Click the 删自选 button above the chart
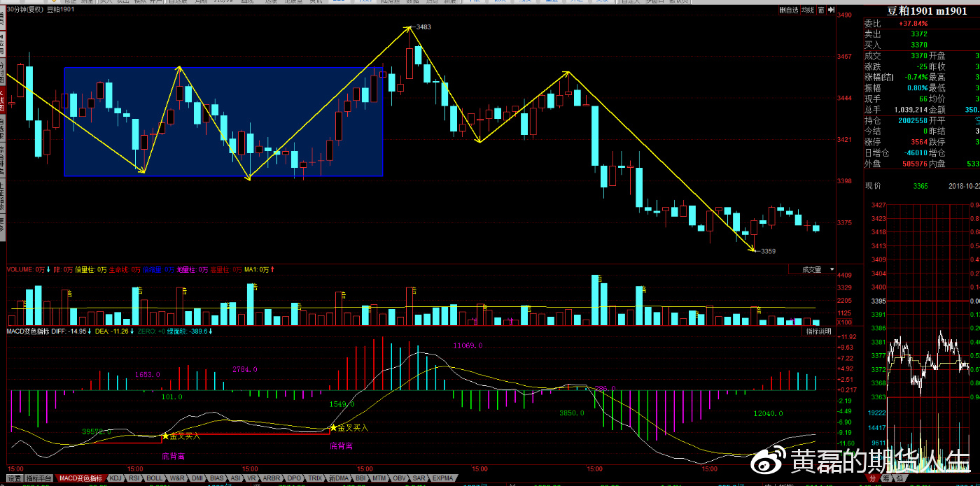Image resolution: width=980 pixels, height=486 pixels. coord(790,10)
